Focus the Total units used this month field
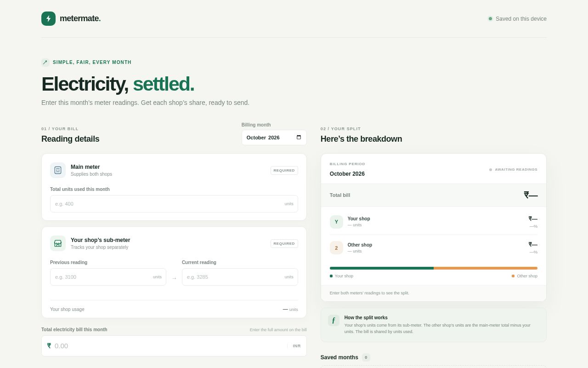Image resolution: width=588 pixels, height=368 pixels. [174, 204]
